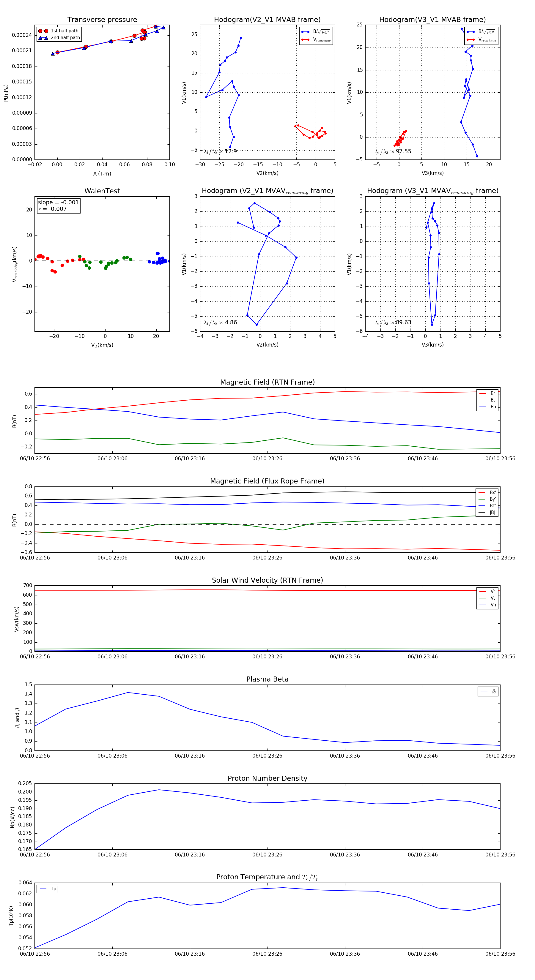The width and height of the screenshot is (535, 980).
Task: Click the WalenTest "V_remaining(km/s)" y-axis label
Action: click(x=15, y=264)
